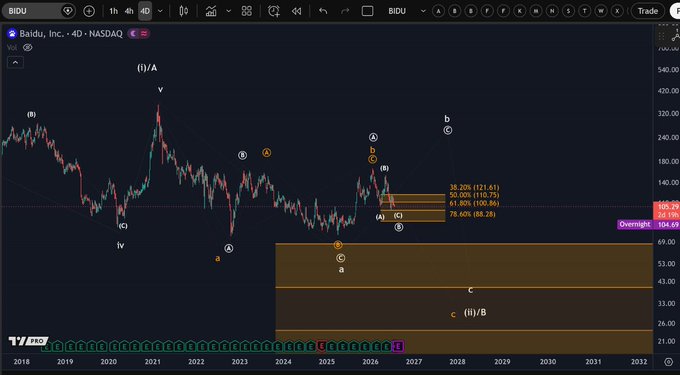Click the red E earnings marker
Screen dimensions: 680x375
click(x=321, y=346)
